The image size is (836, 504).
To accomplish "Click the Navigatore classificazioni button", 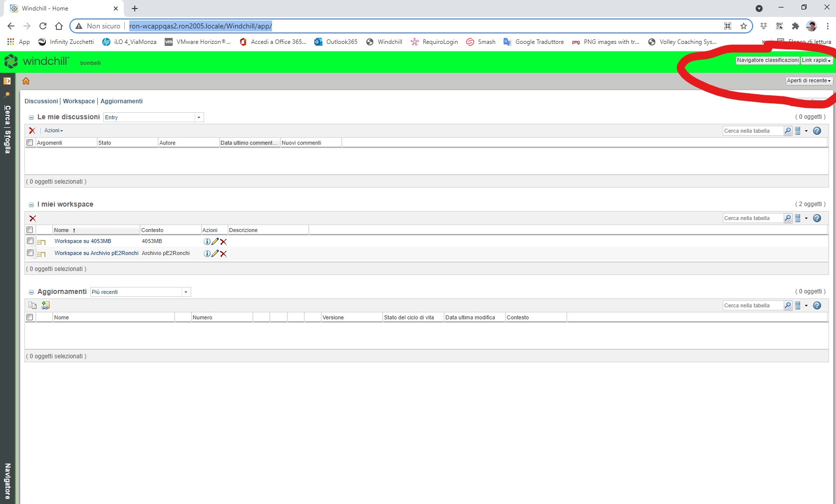I will pyautogui.click(x=767, y=60).
